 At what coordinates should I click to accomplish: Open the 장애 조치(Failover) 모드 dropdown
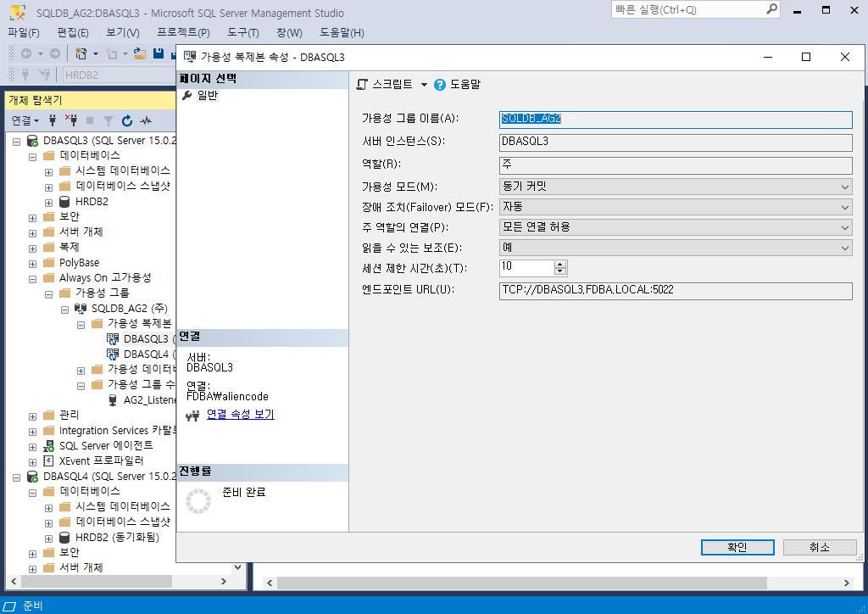845,207
